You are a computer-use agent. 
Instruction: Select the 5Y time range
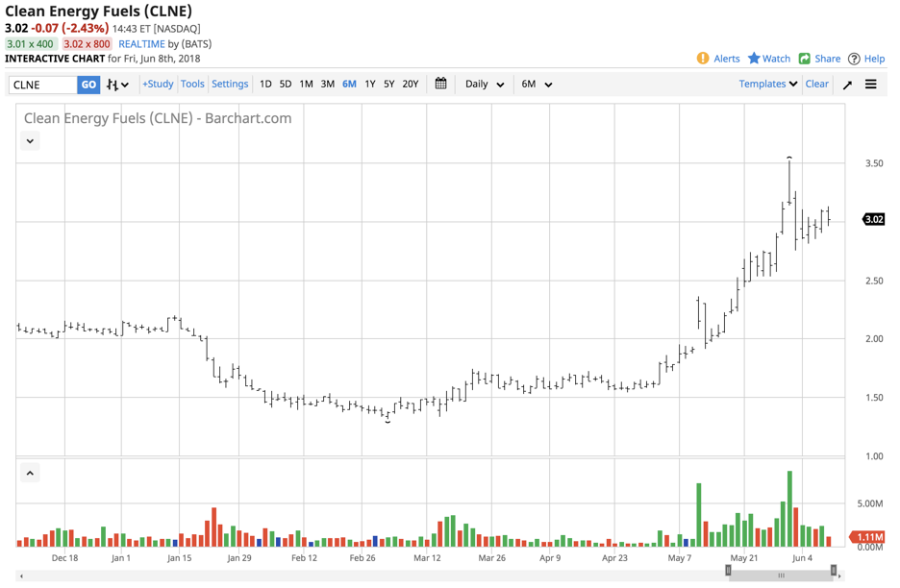pos(389,84)
